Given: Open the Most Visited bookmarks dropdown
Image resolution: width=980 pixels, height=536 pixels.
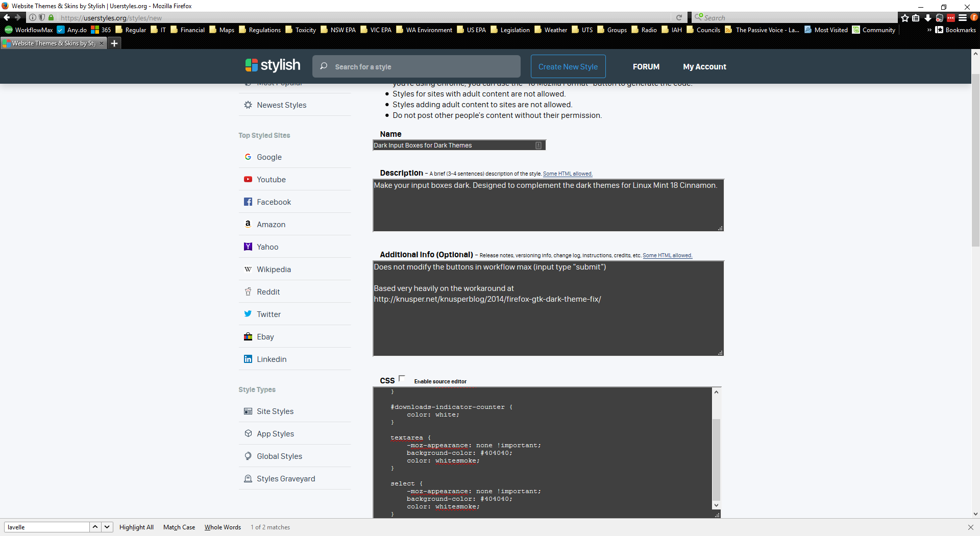Looking at the screenshot, I should pos(826,30).
